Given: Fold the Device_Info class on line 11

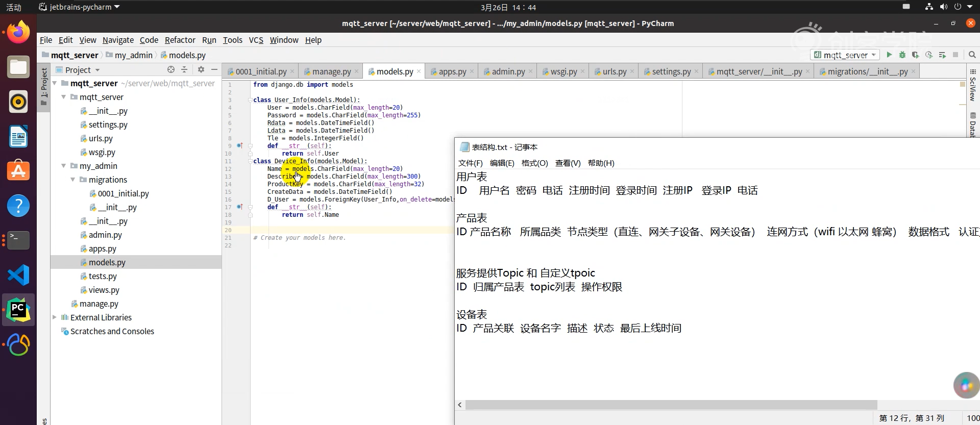Looking at the screenshot, I should (x=250, y=161).
